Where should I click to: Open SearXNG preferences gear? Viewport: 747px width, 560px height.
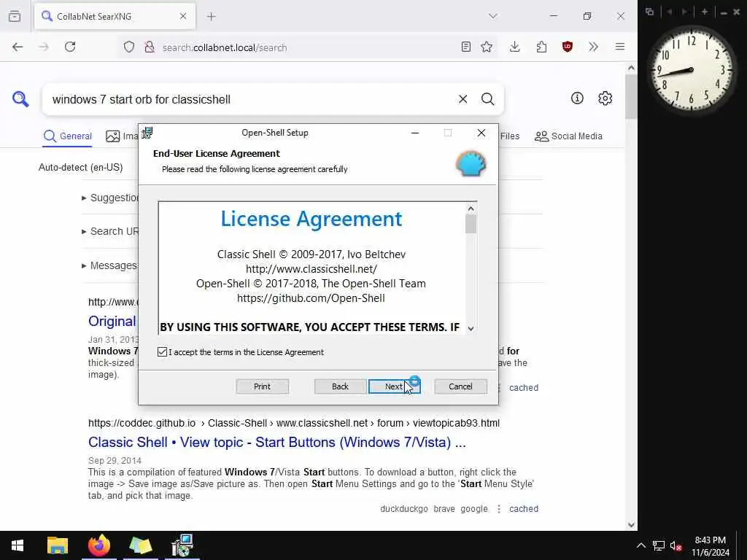605,98
